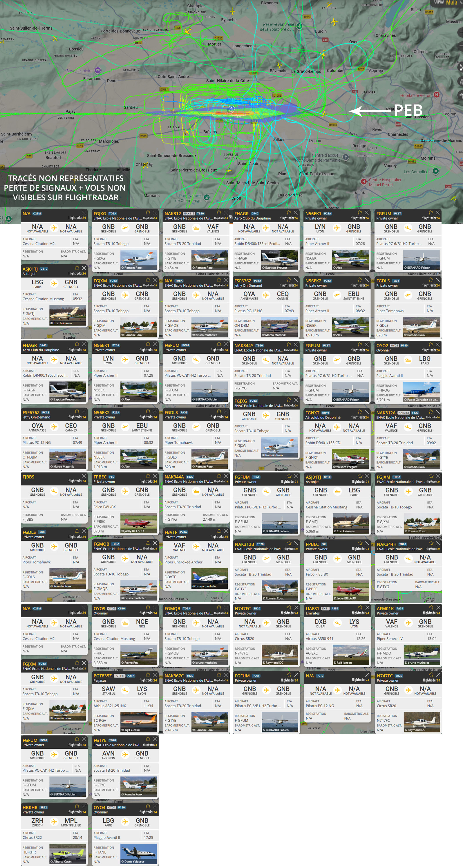Screen dimensions: 463x868
Task: Click the plane icon between SAW and LYS
Action: pos(125,690)
